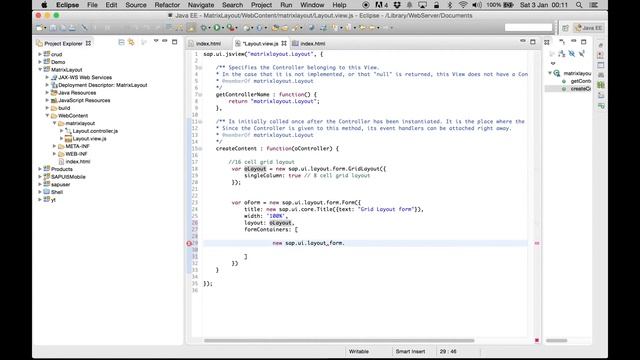Toggle Hide Fields in the Outline toolbar
The image size is (640, 360).
(572, 53)
